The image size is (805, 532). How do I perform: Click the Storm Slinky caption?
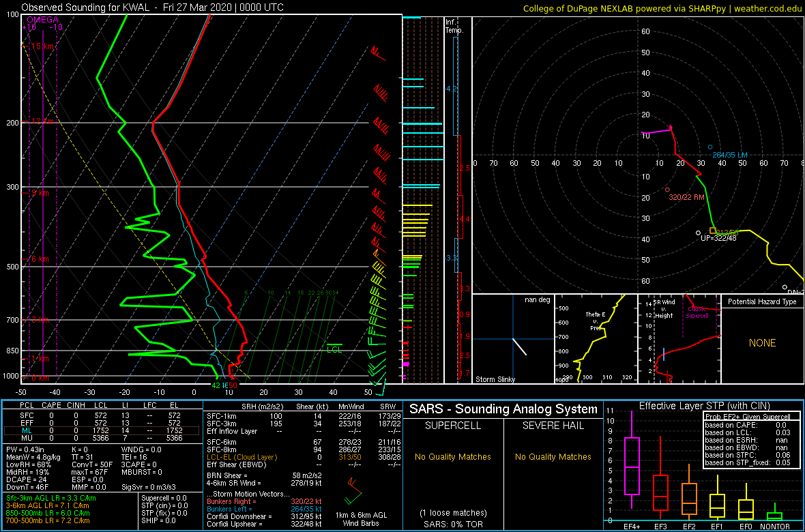[x=495, y=379]
